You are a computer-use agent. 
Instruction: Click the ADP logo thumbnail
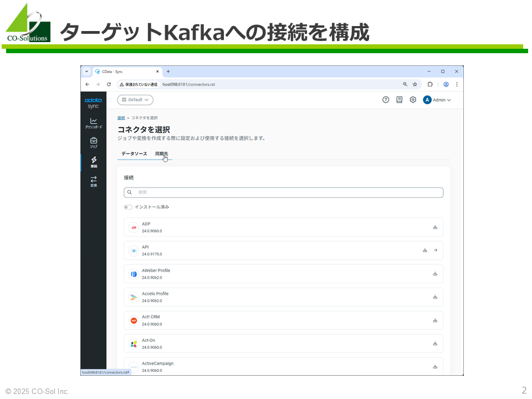click(134, 227)
